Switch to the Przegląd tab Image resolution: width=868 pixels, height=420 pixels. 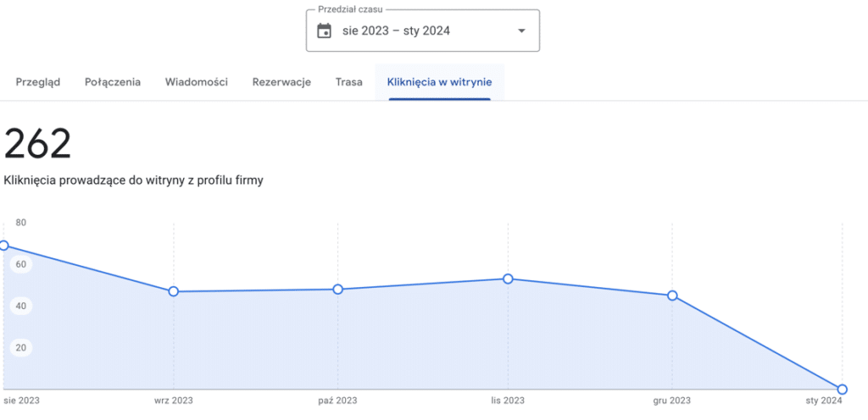(38, 82)
